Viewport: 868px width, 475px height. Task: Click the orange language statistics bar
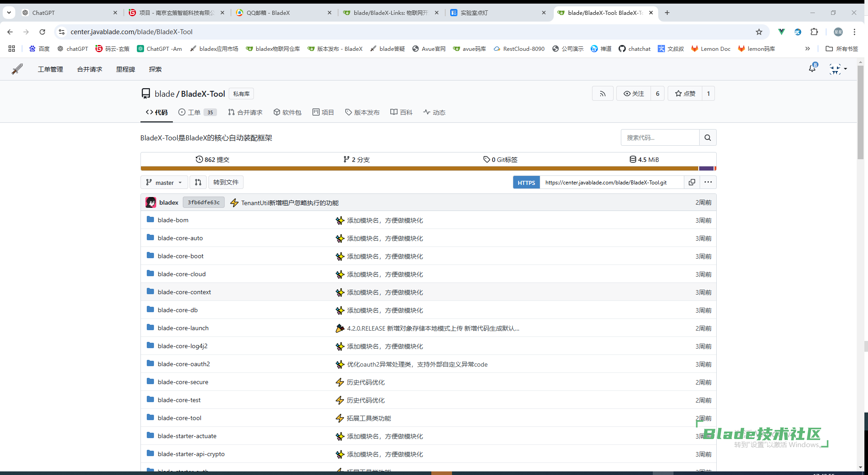[420, 169]
